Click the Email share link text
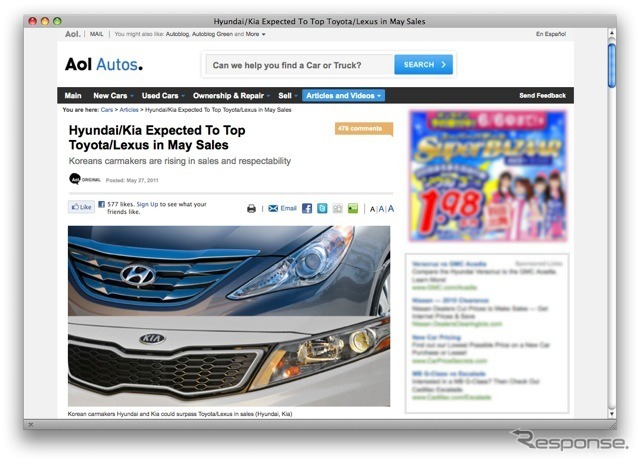The image size is (640, 462). pyautogui.click(x=289, y=208)
